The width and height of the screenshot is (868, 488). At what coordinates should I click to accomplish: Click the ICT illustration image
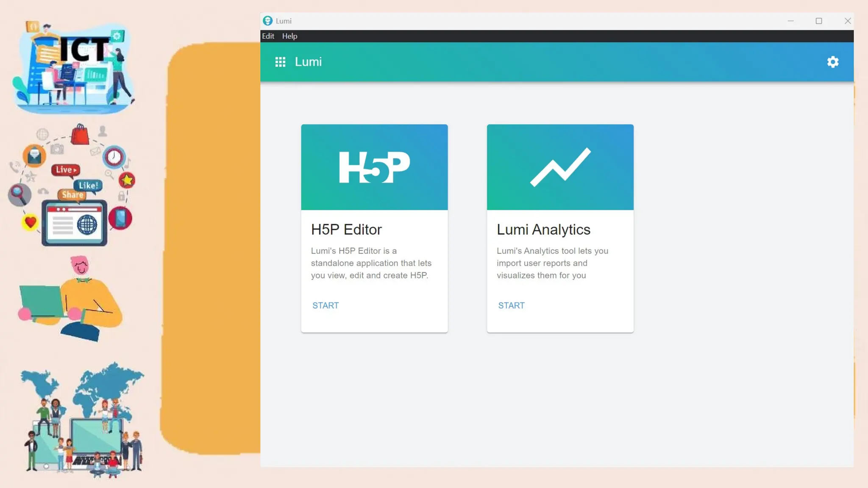[x=75, y=67]
